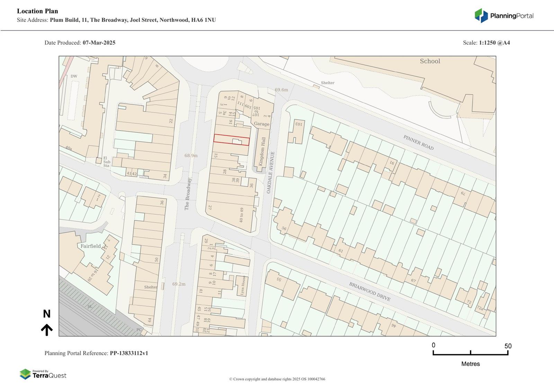Screen dimensions: 554x392
Task: Click the TerraQuest layered logo icon
Action: tap(25, 374)
